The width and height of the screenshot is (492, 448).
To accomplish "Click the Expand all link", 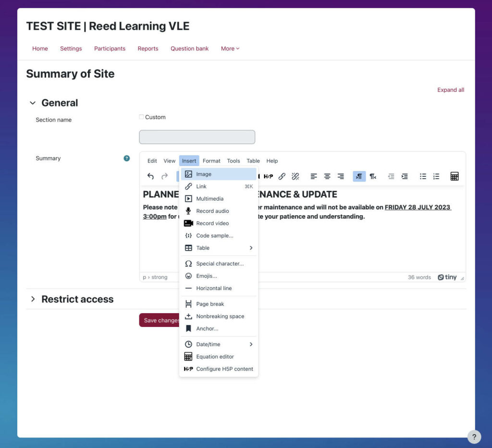I will (450, 90).
